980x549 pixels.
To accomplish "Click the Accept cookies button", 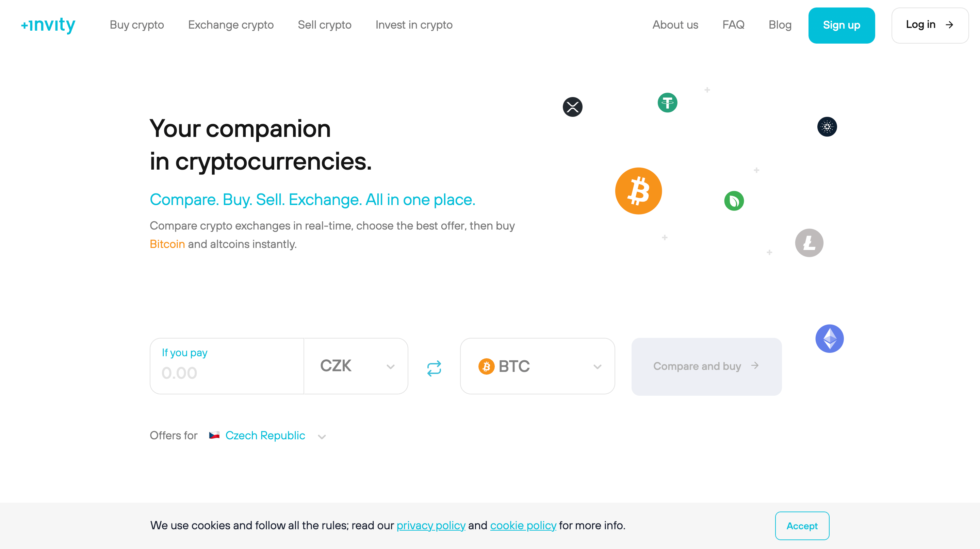I will [802, 526].
